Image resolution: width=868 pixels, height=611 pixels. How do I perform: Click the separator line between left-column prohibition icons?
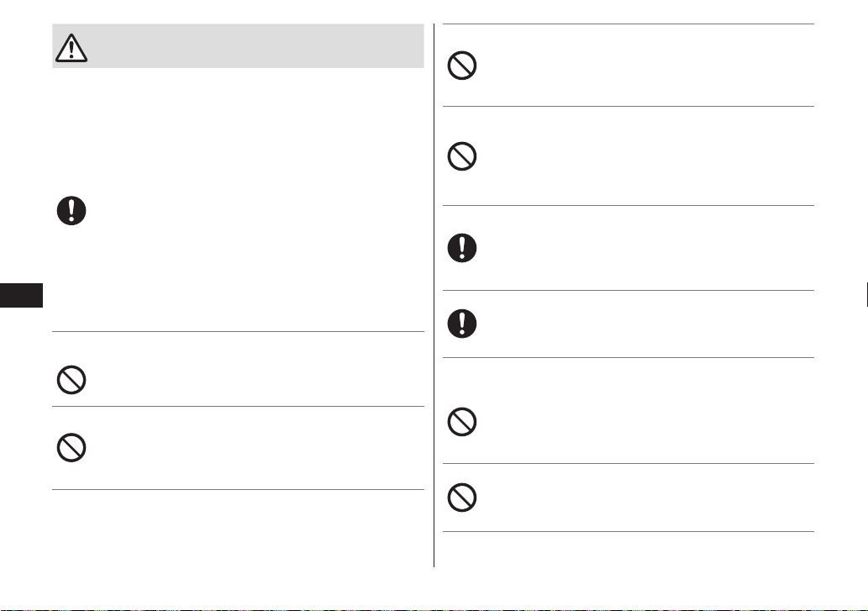pyautogui.click(x=238, y=406)
